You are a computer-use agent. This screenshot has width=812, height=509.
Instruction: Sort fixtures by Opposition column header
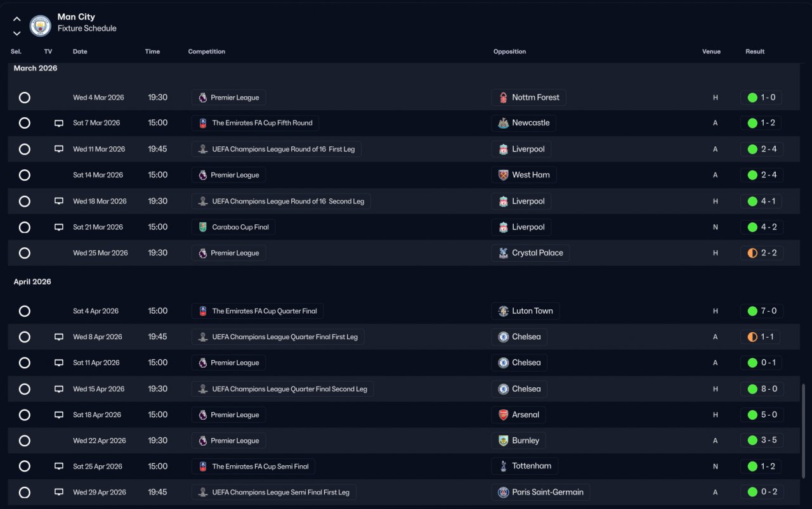pyautogui.click(x=509, y=51)
